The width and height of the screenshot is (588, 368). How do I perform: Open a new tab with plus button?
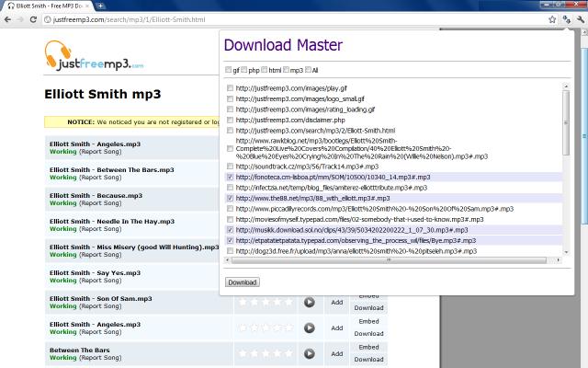pyautogui.click(x=100, y=6)
